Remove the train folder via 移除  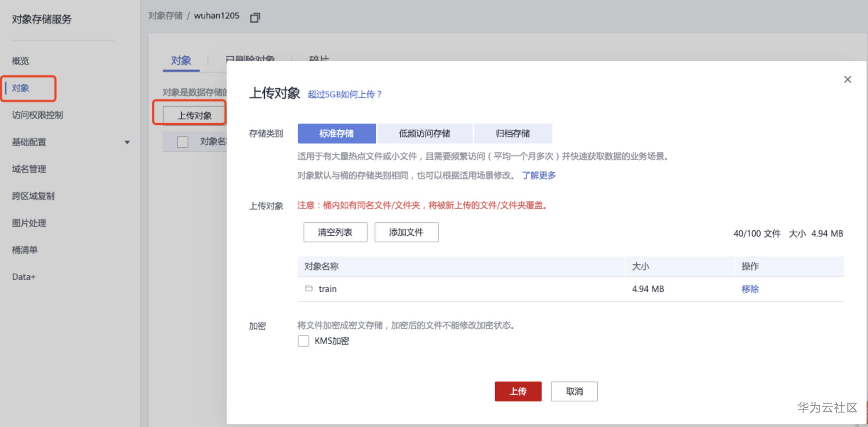750,289
